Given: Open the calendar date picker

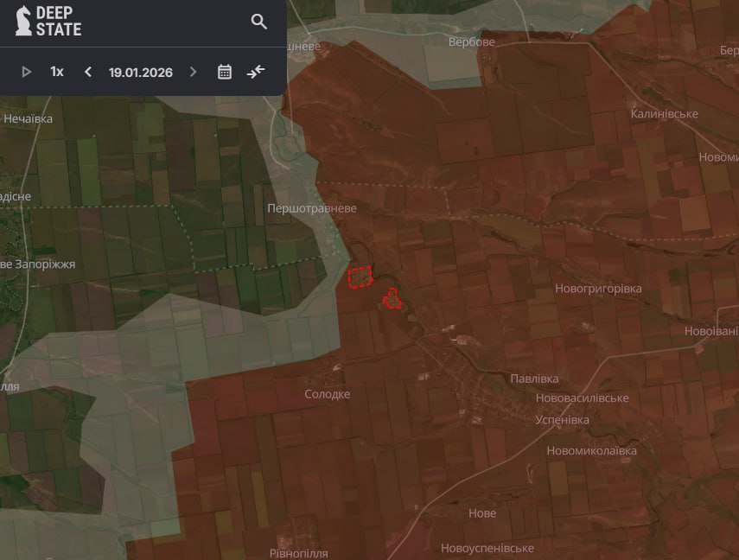Looking at the screenshot, I should 225,72.
